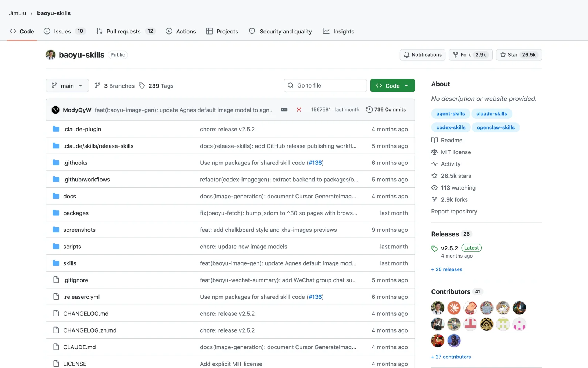Screen dimensions: 588x368
Task: Click the screenshots folder icon
Action: click(56, 230)
